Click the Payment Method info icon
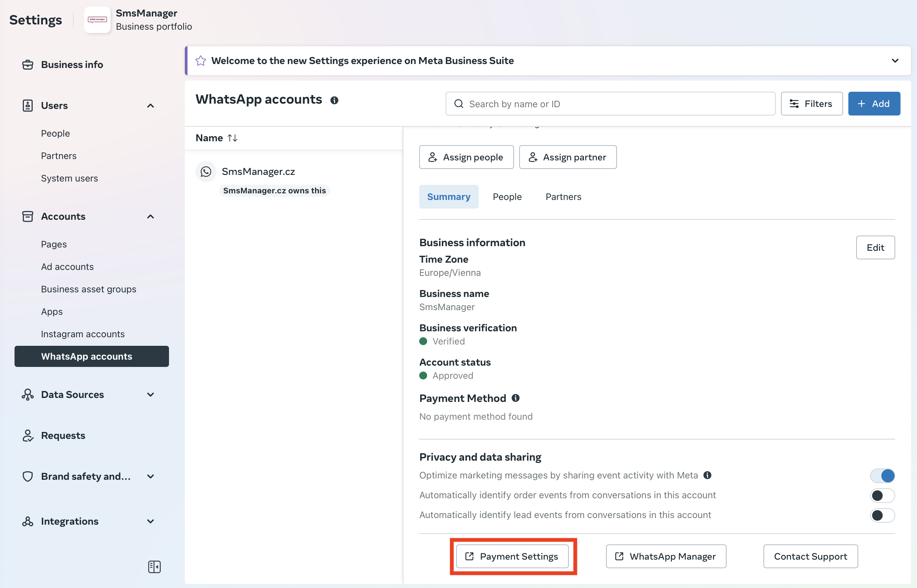Image resolution: width=917 pixels, height=588 pixels. pos(515,398)
